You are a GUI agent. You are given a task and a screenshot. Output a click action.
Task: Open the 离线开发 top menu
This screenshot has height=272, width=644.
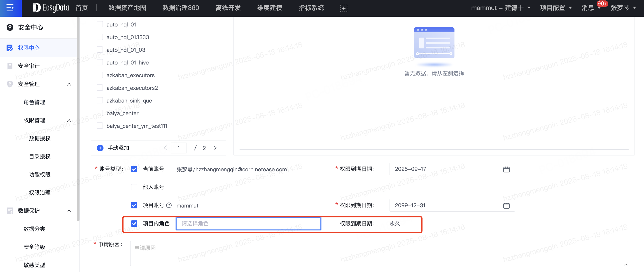pyautogui.click(x=228, y=8)
